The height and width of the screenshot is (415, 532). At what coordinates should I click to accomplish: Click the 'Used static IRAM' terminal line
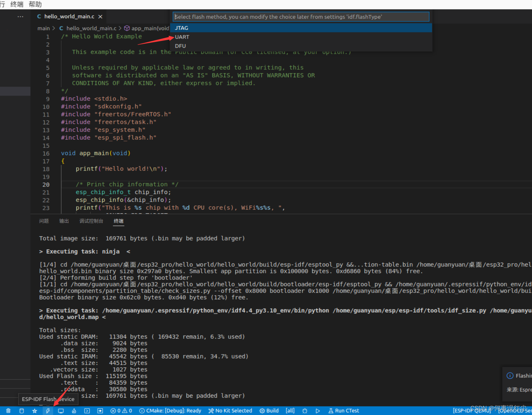click(144, 356)
